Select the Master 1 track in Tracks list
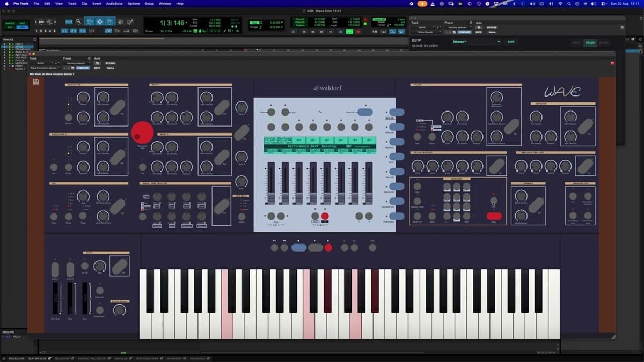The height and width of the screenshot is (362, 644). click(x=20, y=69)
